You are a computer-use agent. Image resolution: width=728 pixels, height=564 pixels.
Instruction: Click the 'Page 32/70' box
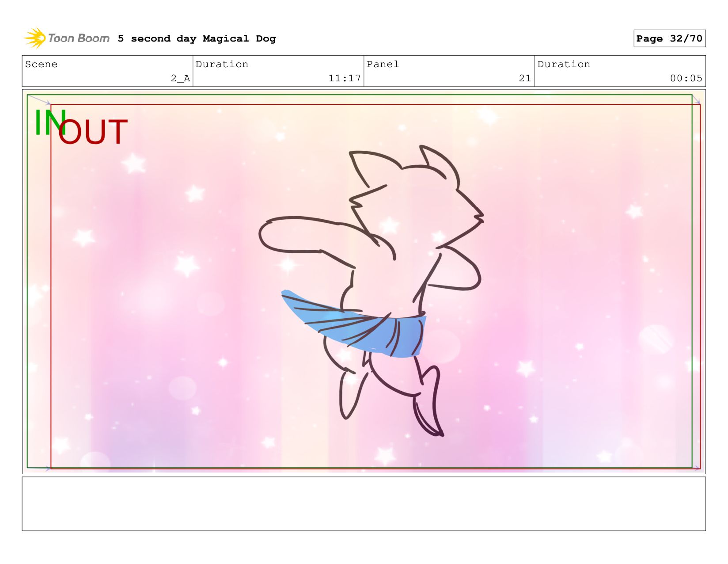click(669, 38)
